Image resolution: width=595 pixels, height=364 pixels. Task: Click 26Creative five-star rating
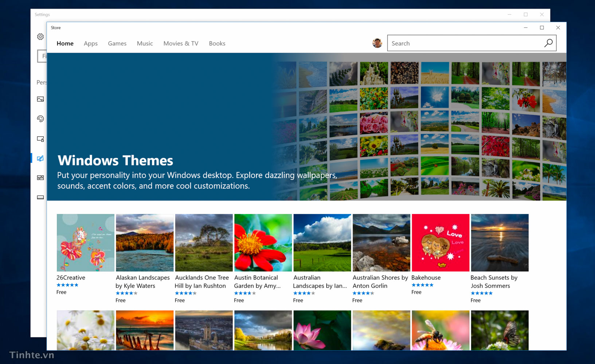67,285
